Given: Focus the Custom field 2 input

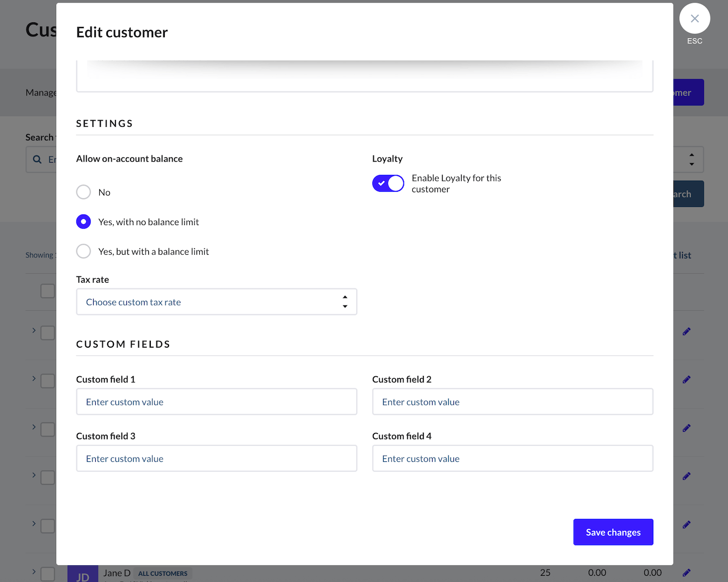Looking at the screenshot, I should (512, 402).
